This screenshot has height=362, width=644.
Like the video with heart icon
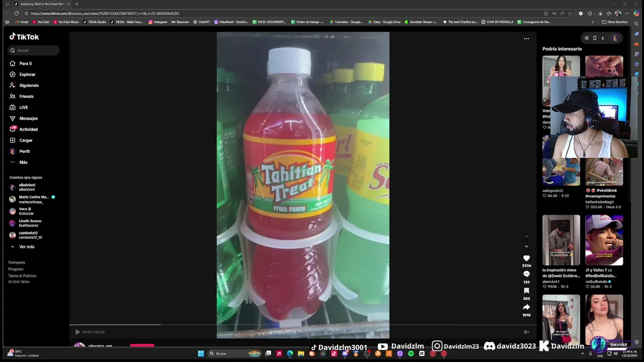point(526,258)
